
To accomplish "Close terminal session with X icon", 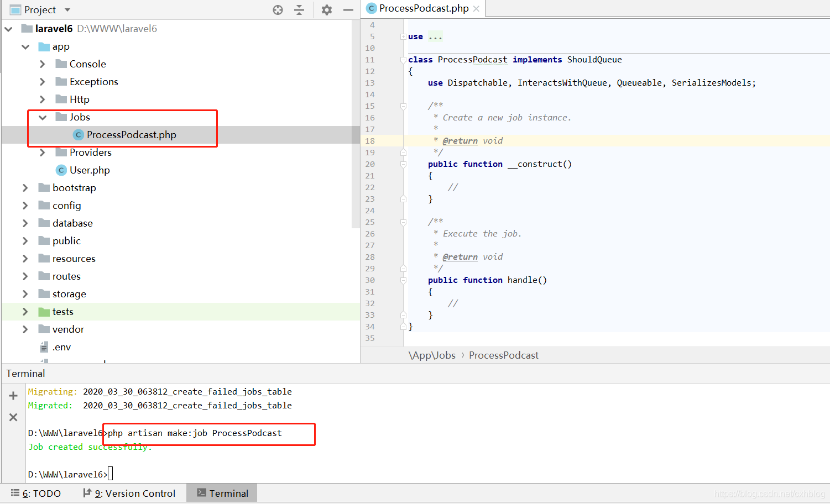I will coord(13,417).
